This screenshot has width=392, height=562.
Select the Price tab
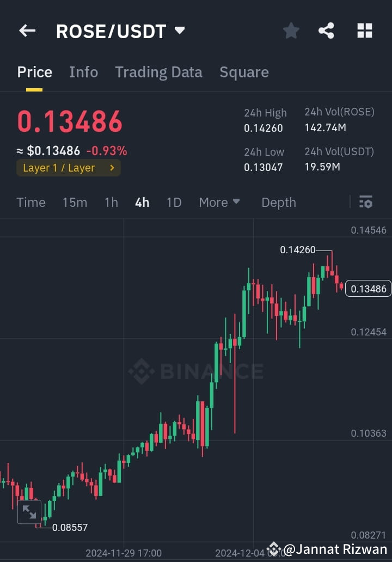coord(34,72)
